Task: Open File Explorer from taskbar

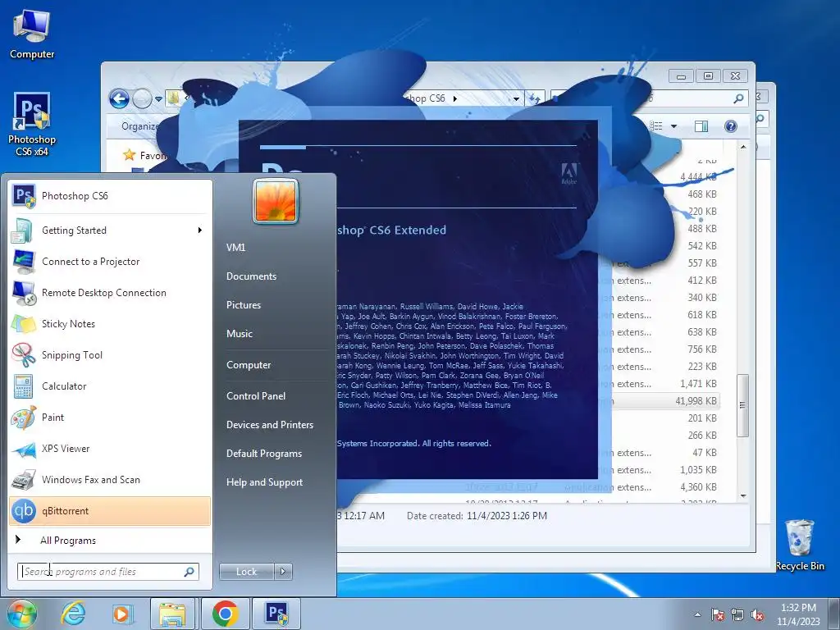Action: coord(172,614)
